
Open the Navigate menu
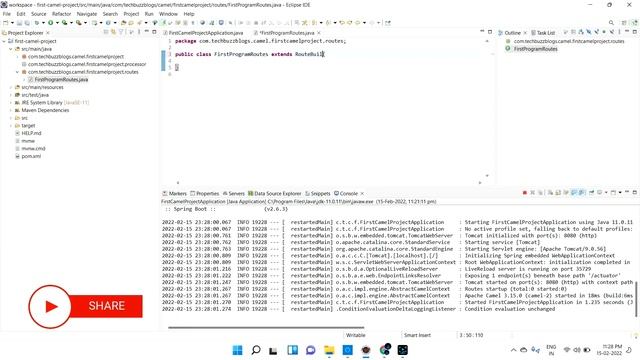coord(87,14)
